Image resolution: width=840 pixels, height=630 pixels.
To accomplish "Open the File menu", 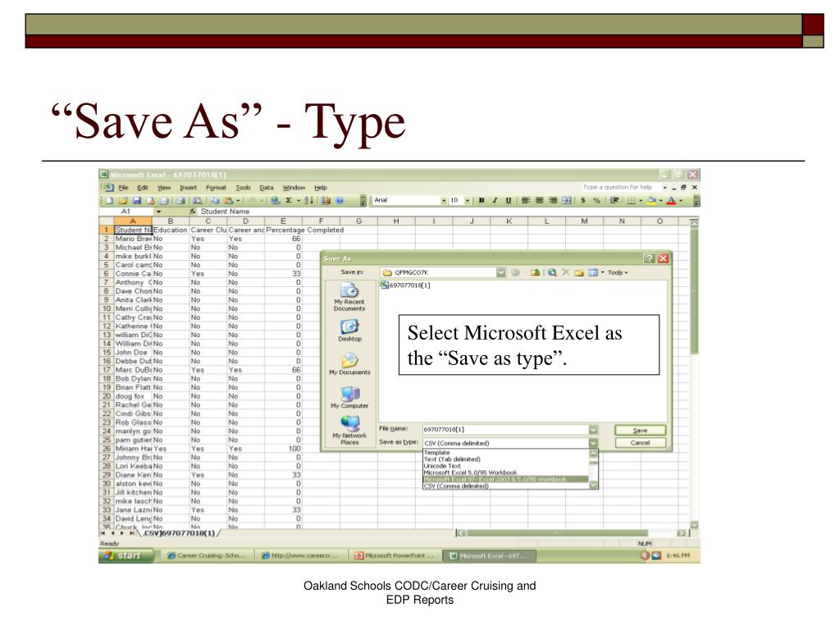I will coord(123,188).
